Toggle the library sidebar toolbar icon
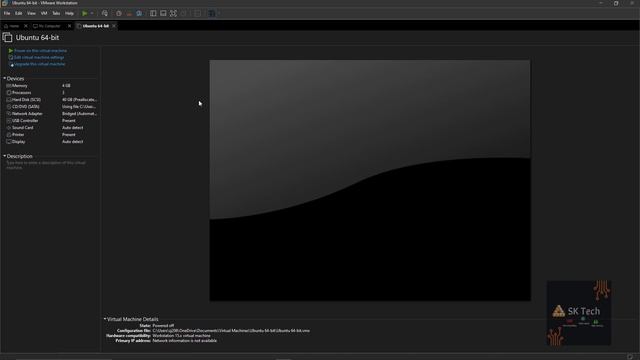Image resolution: width=640 pixels, height=360 pixels. tap(153, 13)
